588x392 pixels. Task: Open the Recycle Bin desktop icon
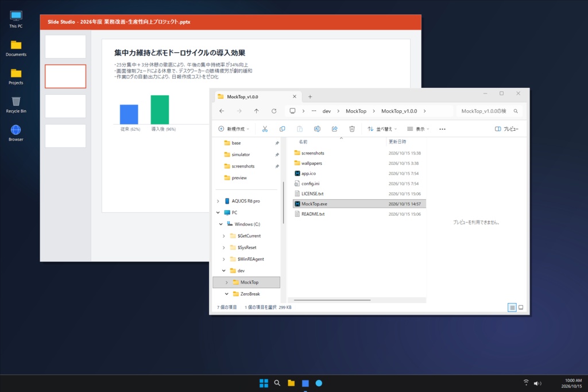pos(16,105)
